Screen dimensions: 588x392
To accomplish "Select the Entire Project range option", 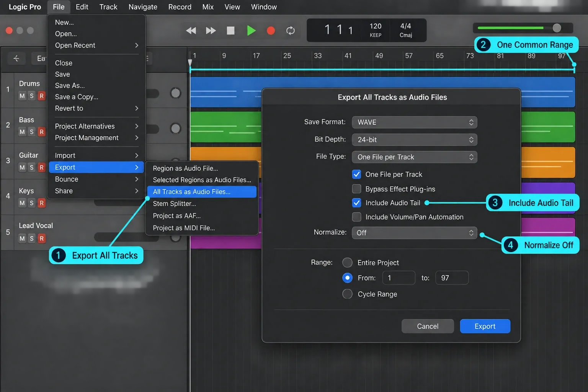I will 347,263.
